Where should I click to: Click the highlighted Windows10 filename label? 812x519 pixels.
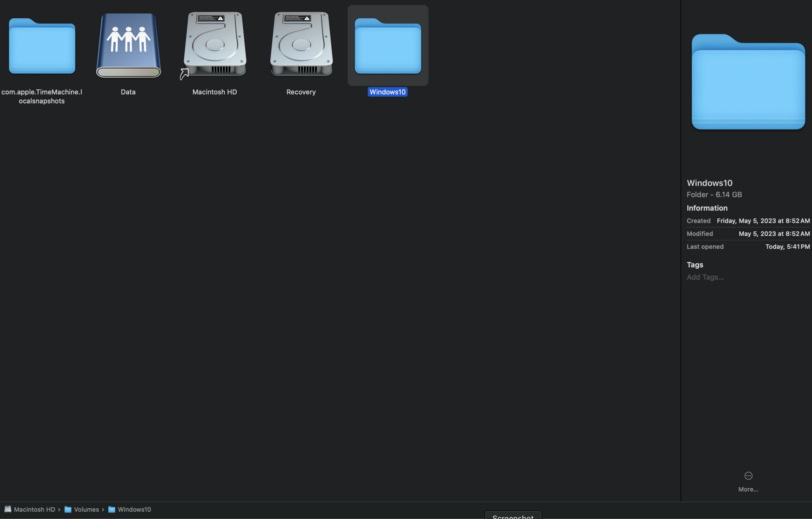[x=387, y=92]
